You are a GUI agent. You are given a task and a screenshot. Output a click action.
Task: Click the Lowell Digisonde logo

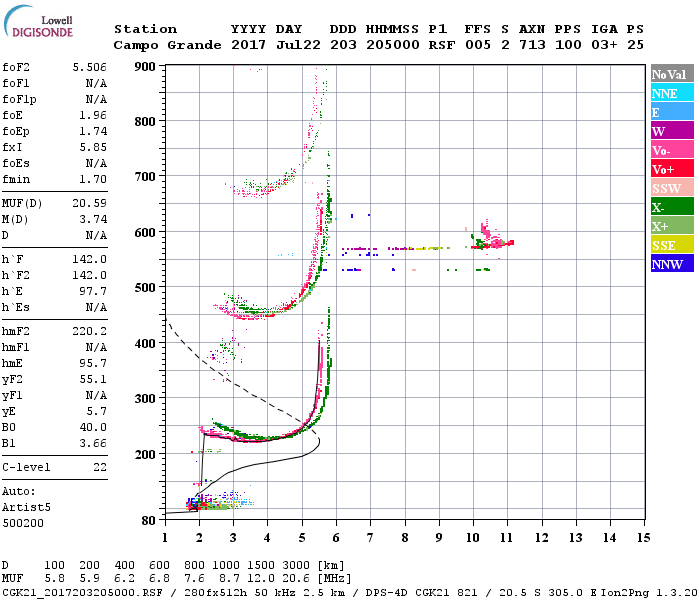38,22
